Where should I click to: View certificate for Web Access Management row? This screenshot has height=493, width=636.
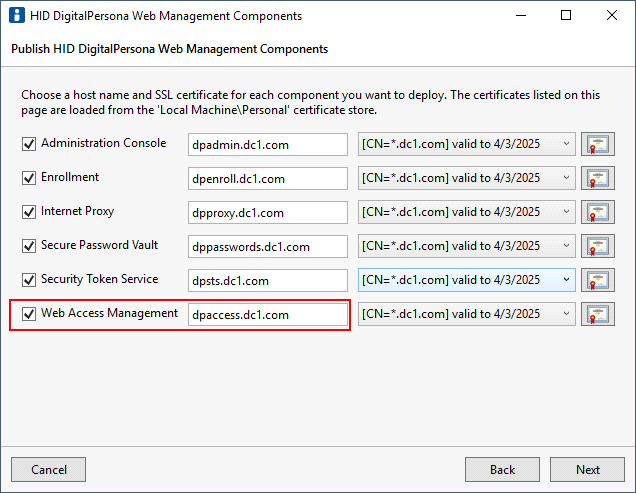coord(597,314)
